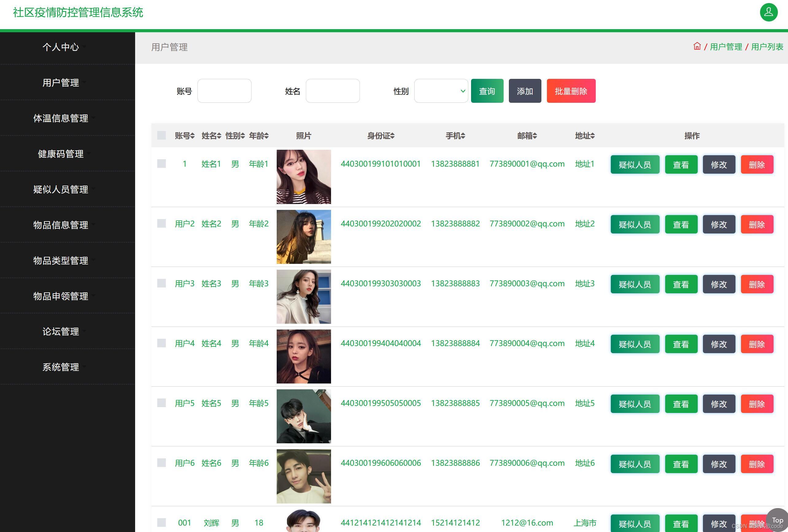
Task: Click the Top scroll-to-top button
Action: click(777, 520)
